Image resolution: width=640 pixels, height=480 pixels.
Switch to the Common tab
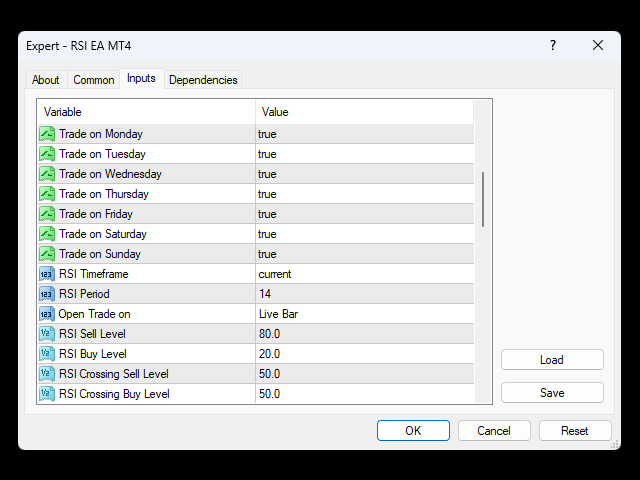pos(93,80)
